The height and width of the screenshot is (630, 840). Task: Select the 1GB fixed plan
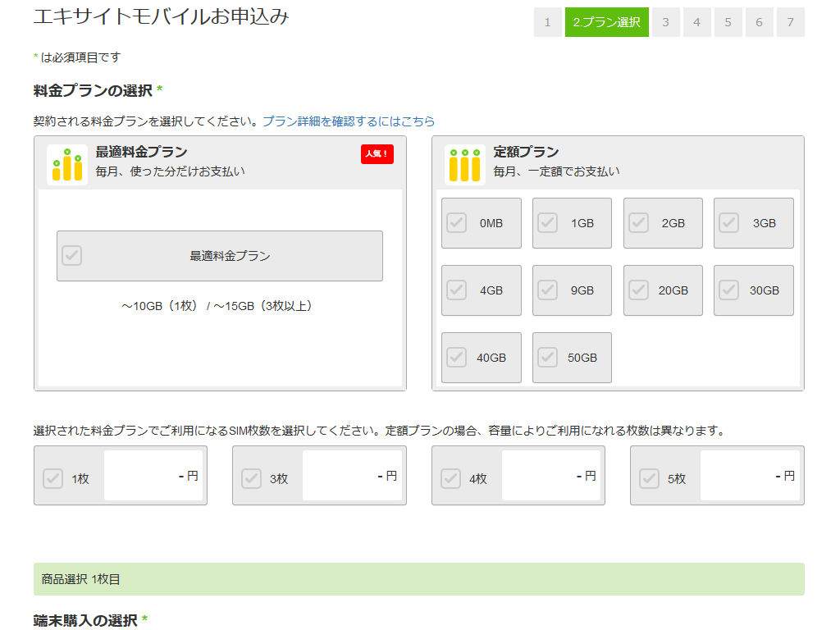coord(572,223)
